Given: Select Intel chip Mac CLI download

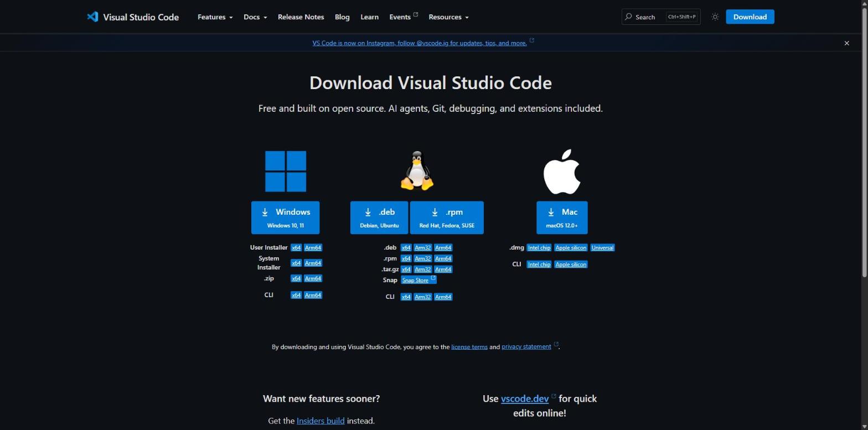Looking at the screenshot, I should point(539,265).
